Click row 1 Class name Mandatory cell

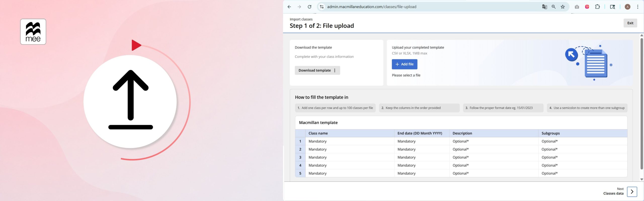(x=350, y=141)
